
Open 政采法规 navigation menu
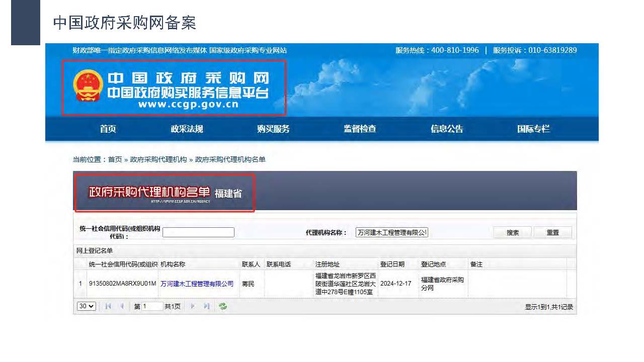(187, 129)
